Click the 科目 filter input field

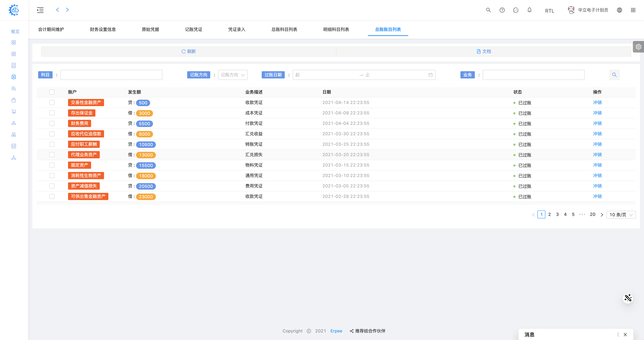(x=111, y=75)
